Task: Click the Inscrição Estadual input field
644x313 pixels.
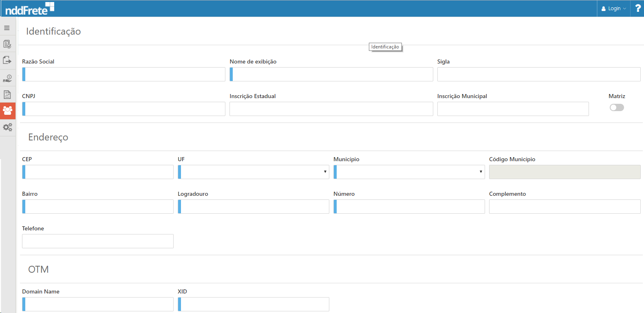Action: [331, 109]
